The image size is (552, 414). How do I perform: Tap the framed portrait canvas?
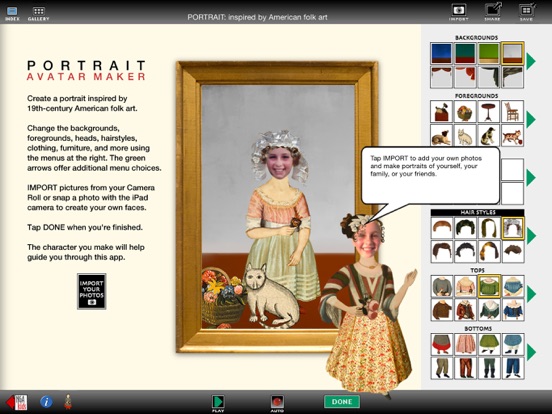(278, 207)
